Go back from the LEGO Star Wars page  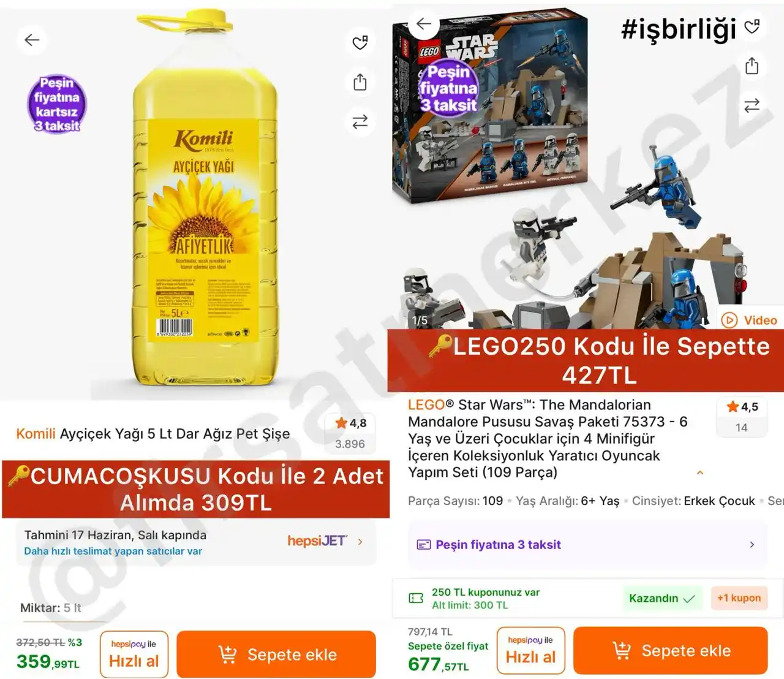(x=424, y=24)
